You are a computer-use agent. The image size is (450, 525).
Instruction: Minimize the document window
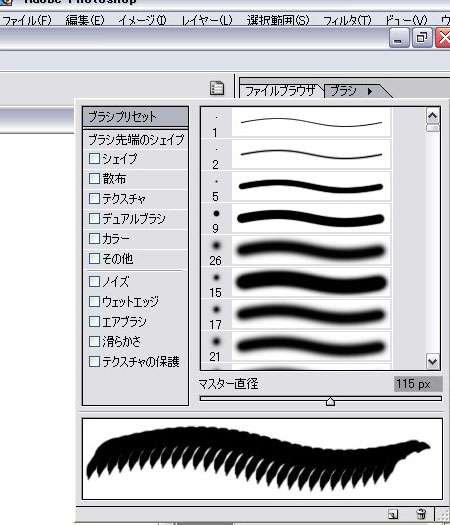tap(399, 38)
